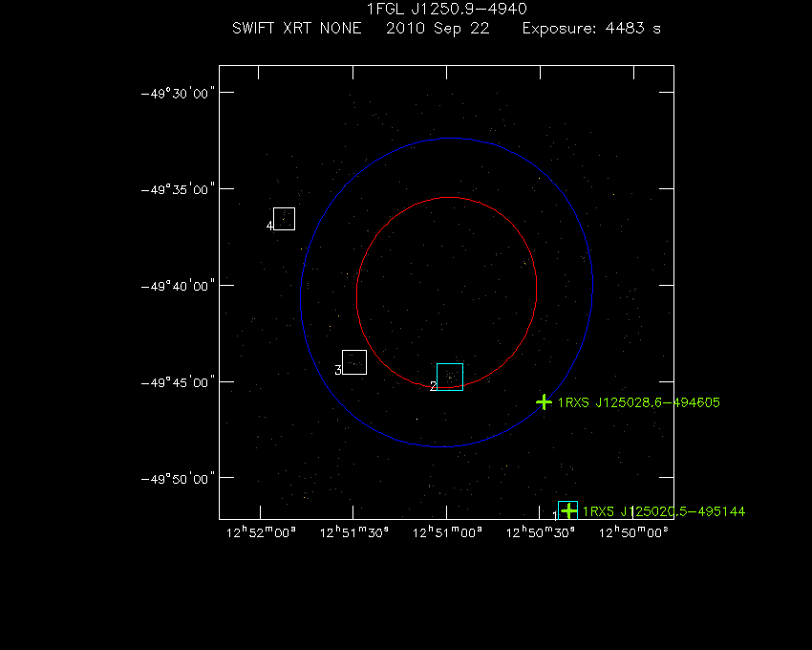This screenshot has width=812, height=650.
Task: Select the SWIFT XRT NONE label
Action: 297,28
